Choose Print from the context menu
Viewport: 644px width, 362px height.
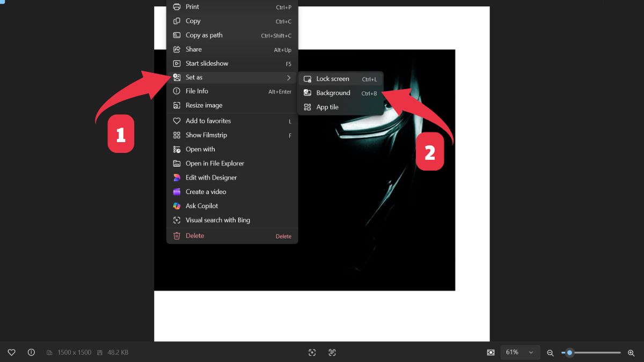coord(232,7)
